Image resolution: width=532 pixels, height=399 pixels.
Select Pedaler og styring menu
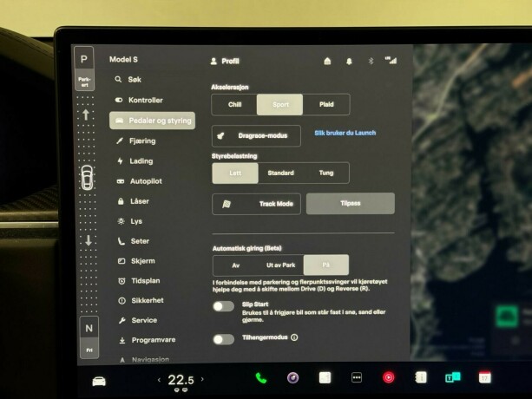coord(153,121)
